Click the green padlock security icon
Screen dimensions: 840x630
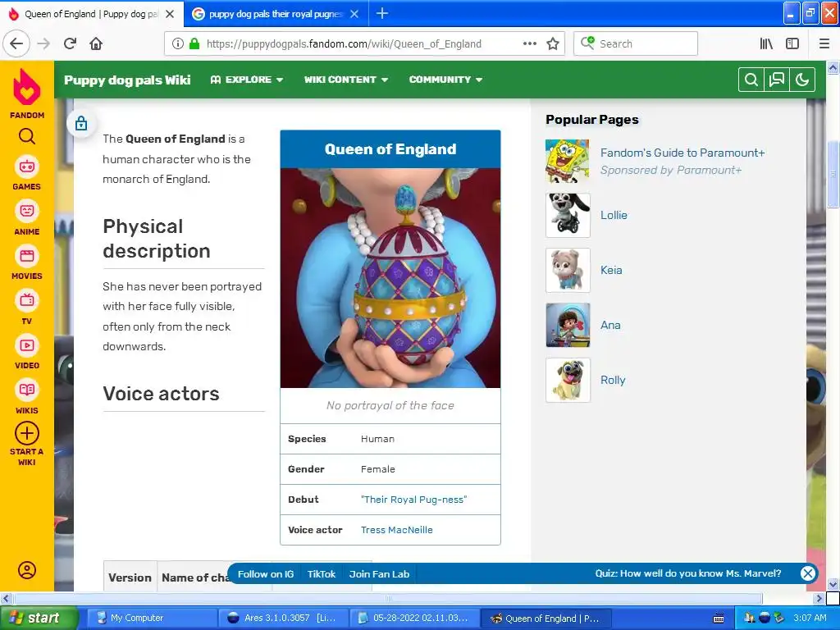tap(194, 44)
